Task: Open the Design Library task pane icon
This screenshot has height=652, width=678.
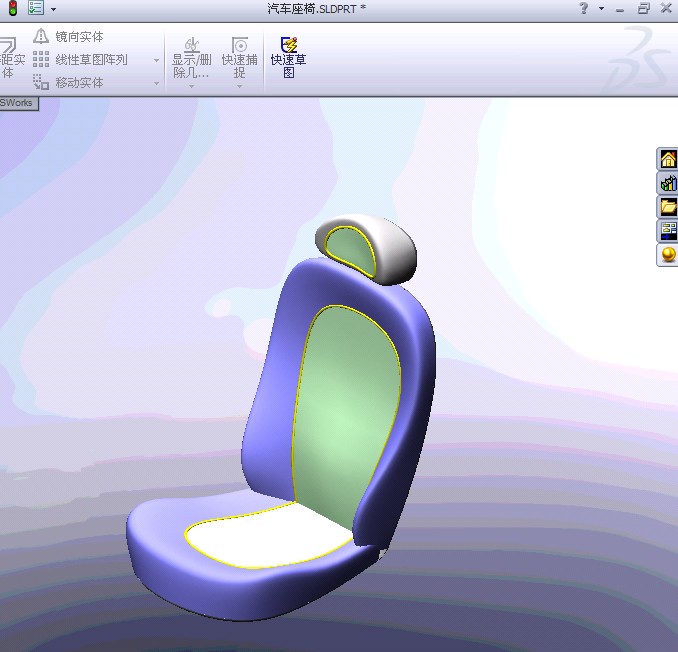Action: pyautogui.click(x=668, y=182)
